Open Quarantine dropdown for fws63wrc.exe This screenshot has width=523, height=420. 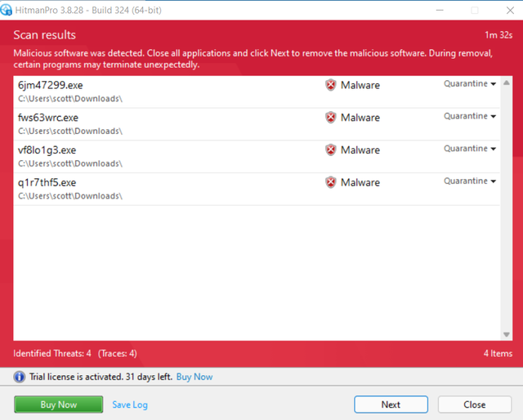(470, 116)
